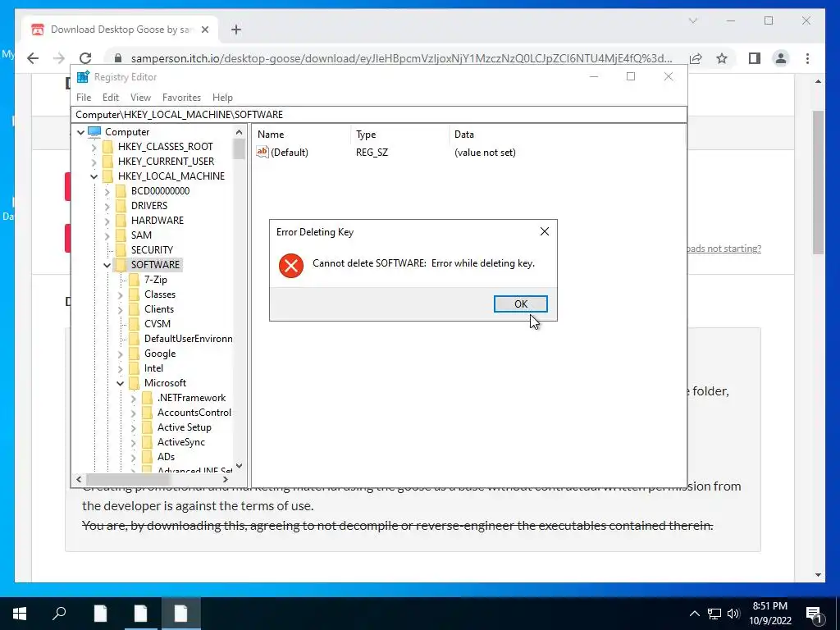Select the .NETFramework folder icon
The width and height of the screenshot is (840, 630).
[148, 398]
